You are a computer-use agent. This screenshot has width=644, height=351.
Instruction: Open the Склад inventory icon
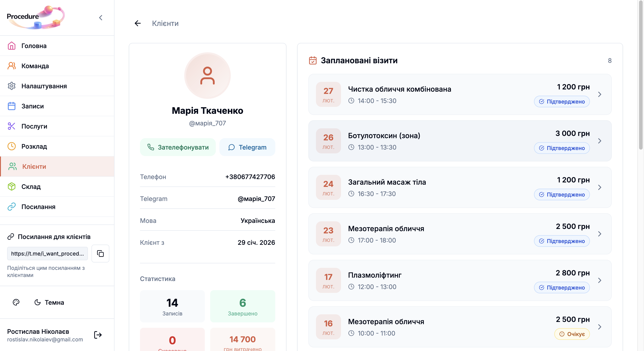point(12,186)
